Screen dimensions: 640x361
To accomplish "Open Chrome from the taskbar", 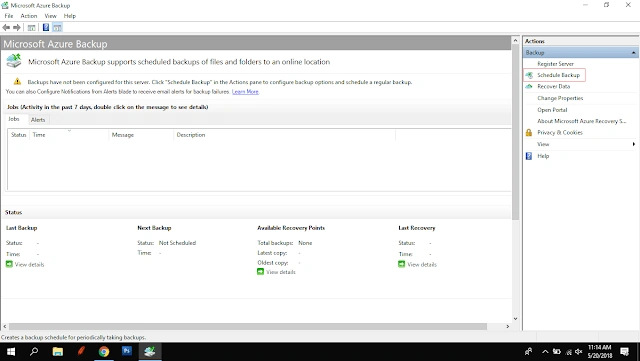I will [104, 351].
